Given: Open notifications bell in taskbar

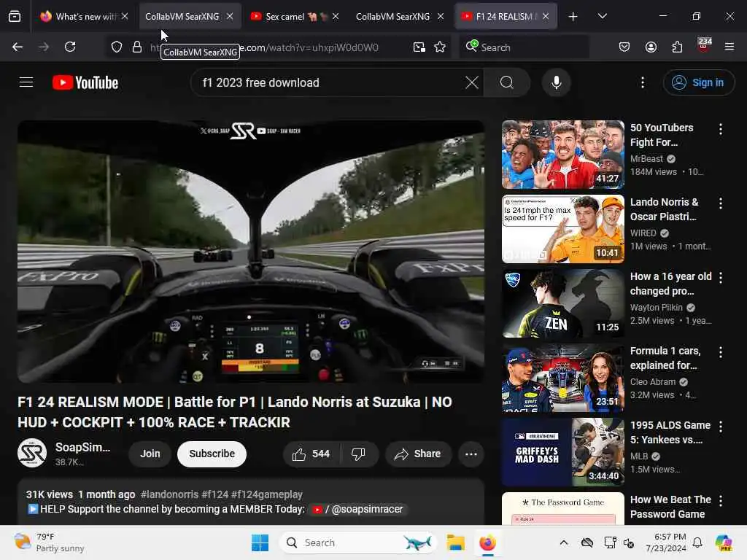Looking at the screenshot, I should pos(697,542).
